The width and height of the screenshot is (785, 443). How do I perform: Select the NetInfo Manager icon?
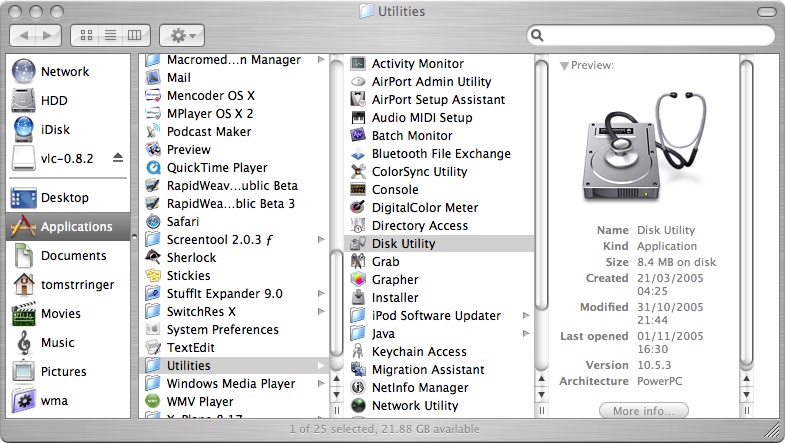[358, 388]
